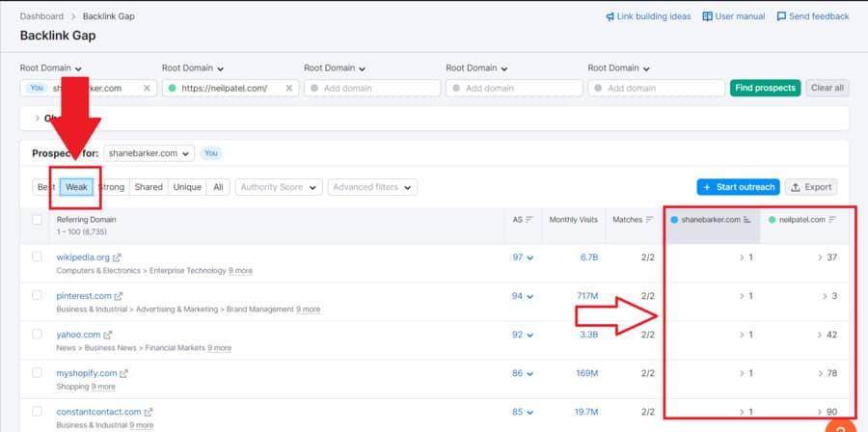This screenshot has height=432, width=868.
Task: Open the Link building ideas megaphone link
Action: (x=648, y=16)
